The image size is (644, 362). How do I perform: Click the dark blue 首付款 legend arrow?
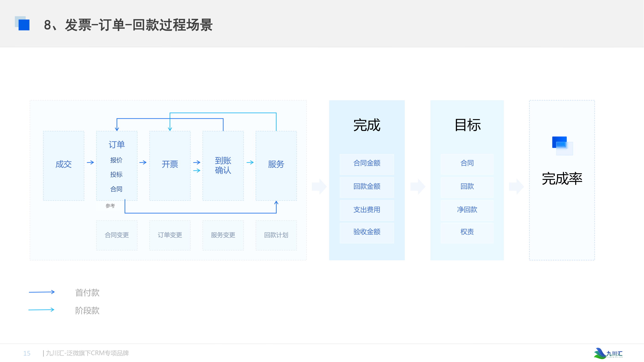42,292
